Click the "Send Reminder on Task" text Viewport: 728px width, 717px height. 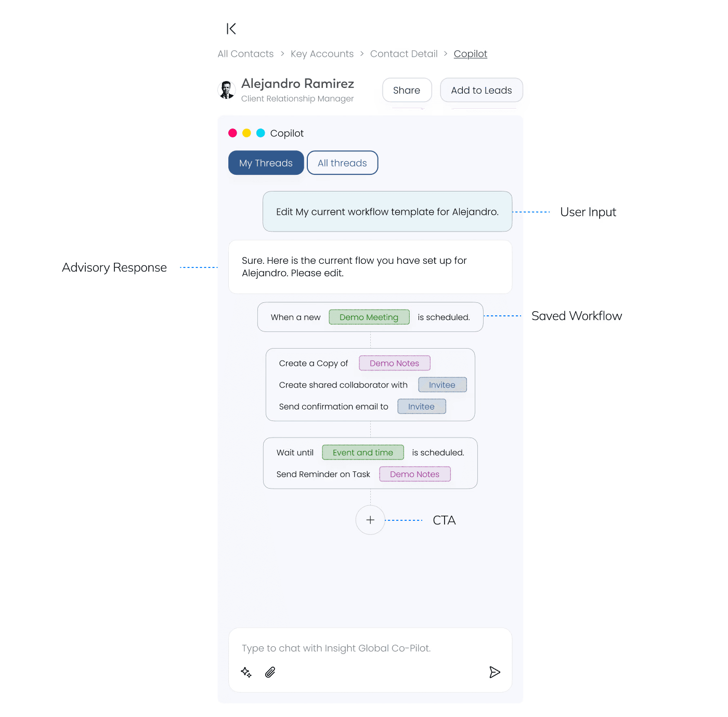(x=323, y=474)
